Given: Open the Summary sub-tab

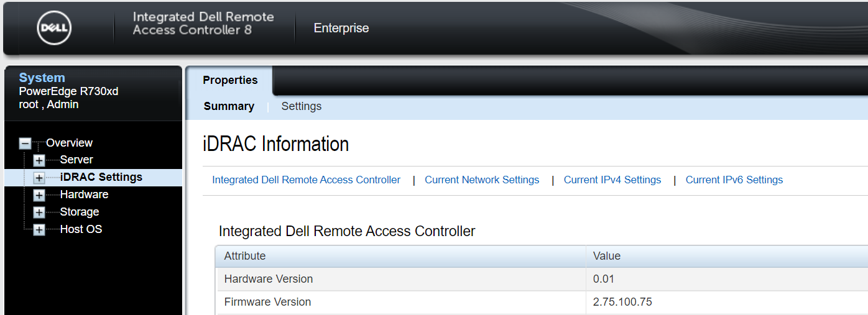Looking at the screenshot, I should pyautogui.click(x=229, y=106).
